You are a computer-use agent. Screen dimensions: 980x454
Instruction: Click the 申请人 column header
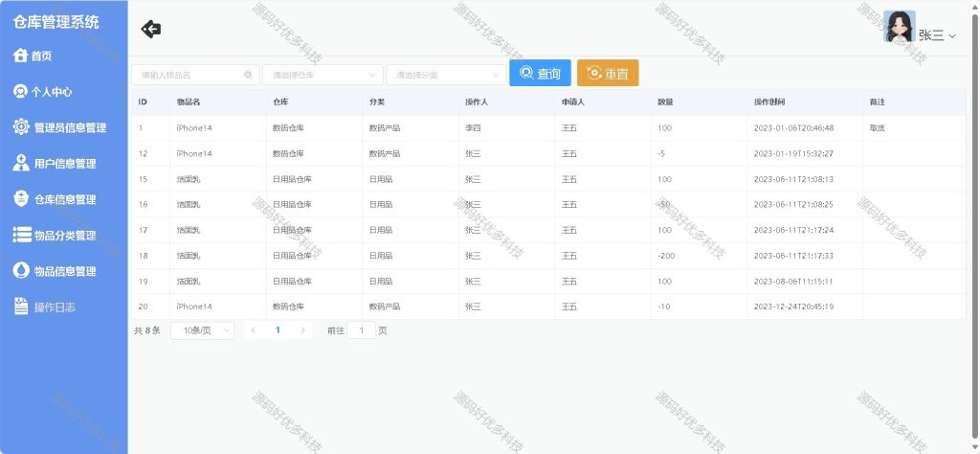(x=572, y=102)
